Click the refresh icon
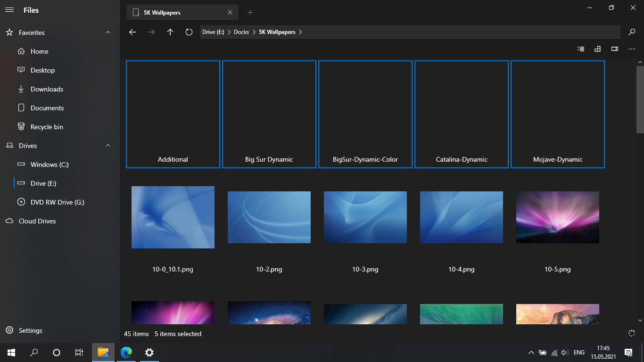The image size is (644, 362). point(189,32)
